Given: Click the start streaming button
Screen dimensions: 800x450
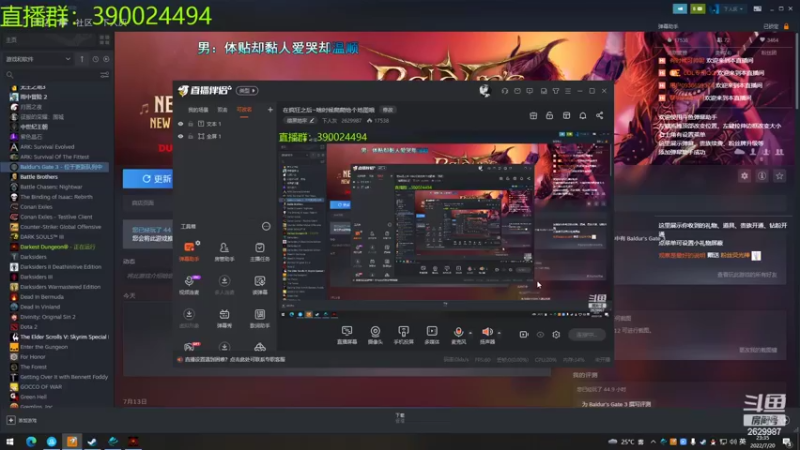Looking at the screenshot, I should point(587,335).
